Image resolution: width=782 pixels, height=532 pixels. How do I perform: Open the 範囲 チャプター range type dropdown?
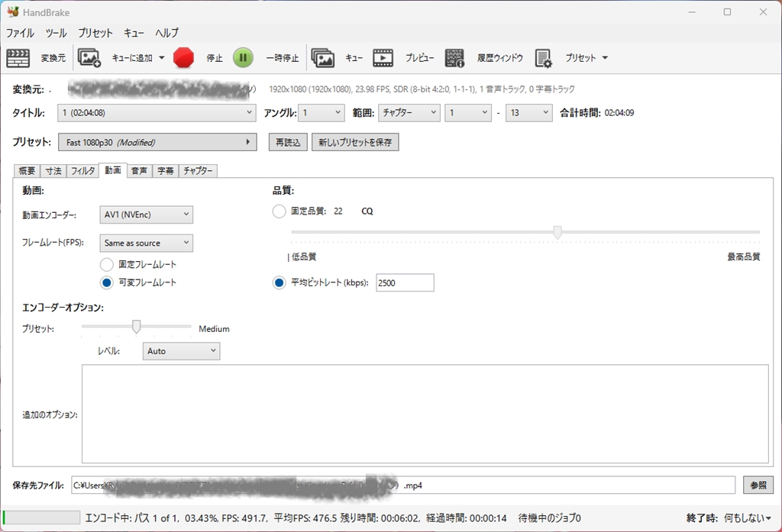(409, 113)
